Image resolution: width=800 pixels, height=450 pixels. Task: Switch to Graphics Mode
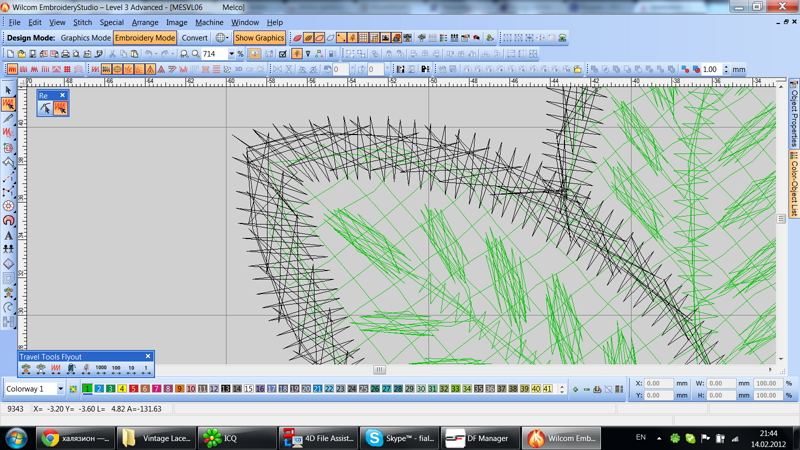86,38
